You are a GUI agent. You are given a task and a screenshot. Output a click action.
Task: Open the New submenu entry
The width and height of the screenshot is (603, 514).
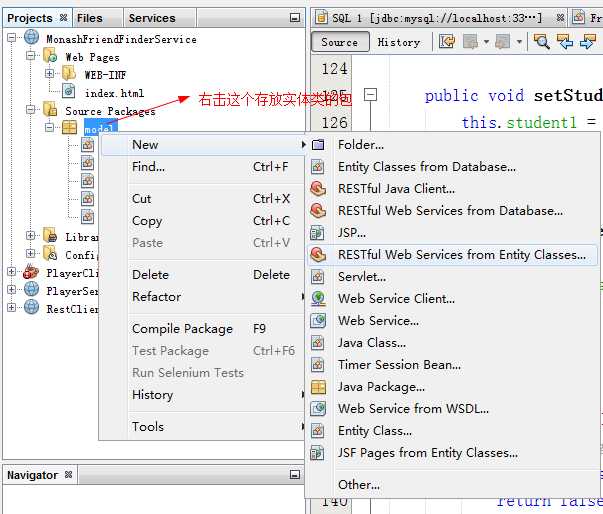(x=204, y=145)
